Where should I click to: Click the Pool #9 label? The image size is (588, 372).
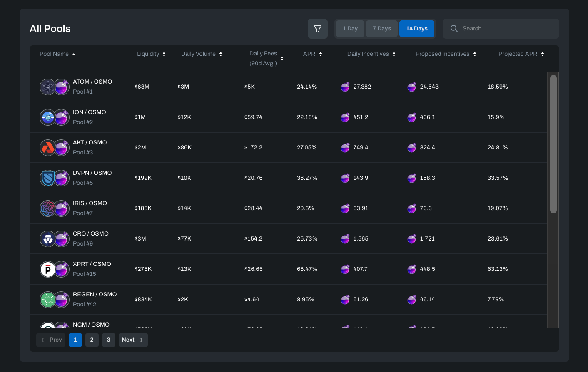(x=83, y=244)
